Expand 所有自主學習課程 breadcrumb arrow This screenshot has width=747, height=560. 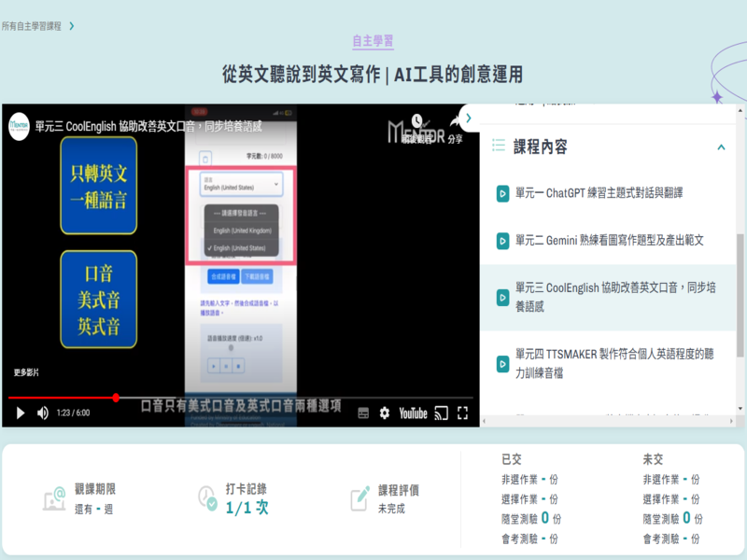click(x=72, y=26)
